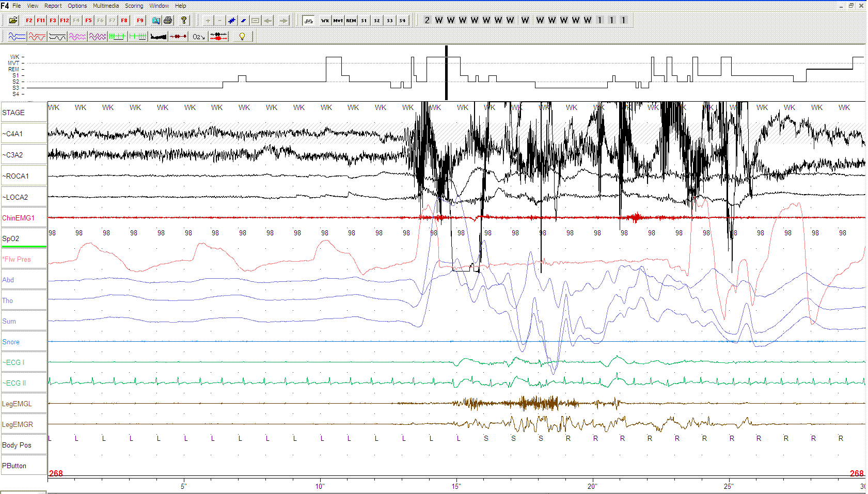
Task: Click the red F5 toolbar button
Action: click(88, 20)
